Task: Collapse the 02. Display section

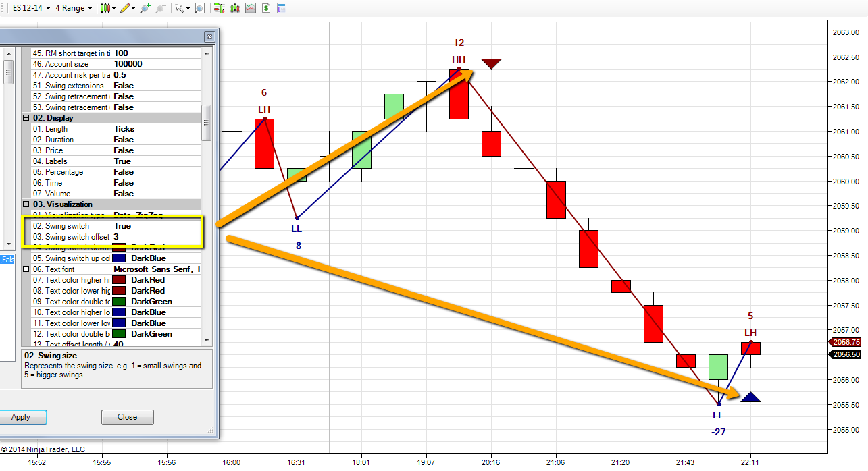Action: point(26,118)
